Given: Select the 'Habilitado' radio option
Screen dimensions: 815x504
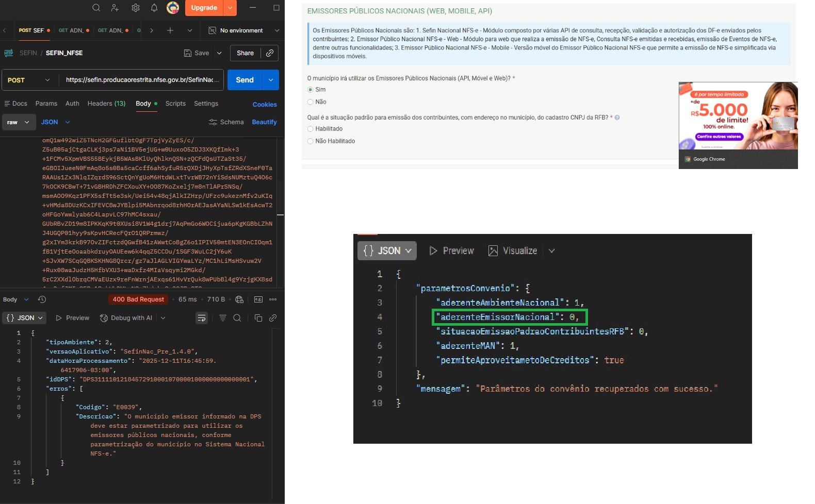Looking at the screenshot, I should pyautogui.click(x=311, y=129).
